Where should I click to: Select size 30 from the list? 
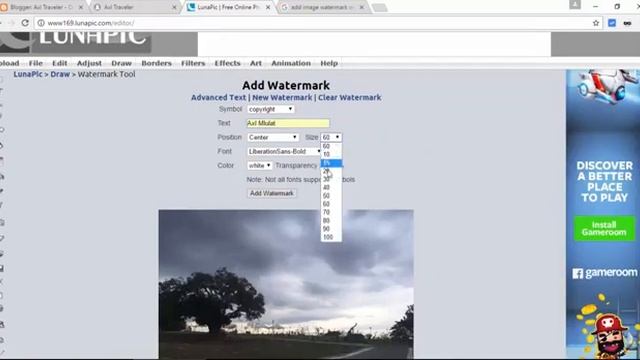(331, 179)
